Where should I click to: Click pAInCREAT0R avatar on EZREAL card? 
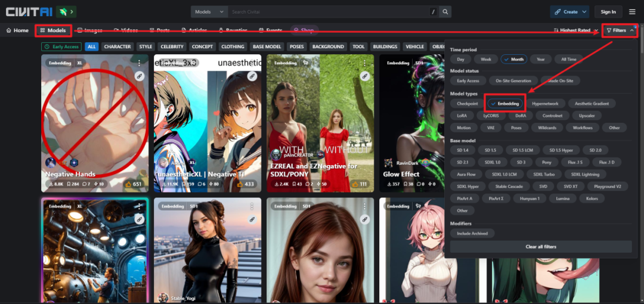275,154
